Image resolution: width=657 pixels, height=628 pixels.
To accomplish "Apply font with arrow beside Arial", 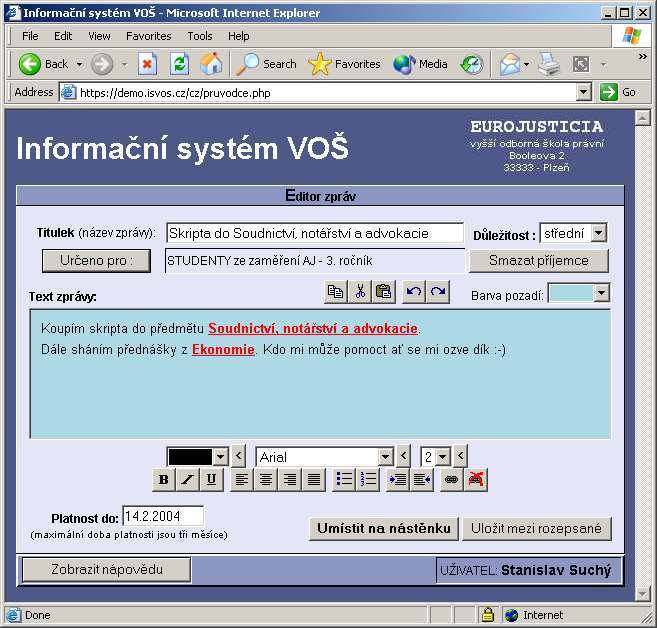I will coord(404,455).
